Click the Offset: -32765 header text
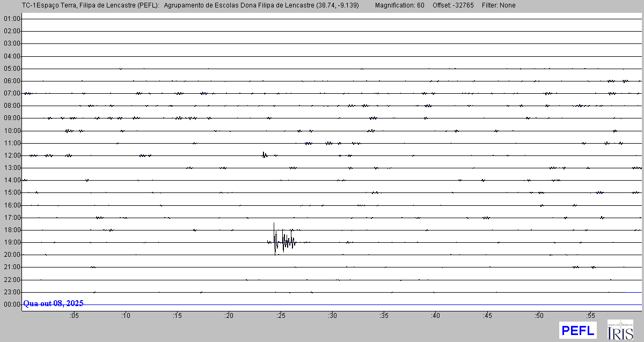 453,5
